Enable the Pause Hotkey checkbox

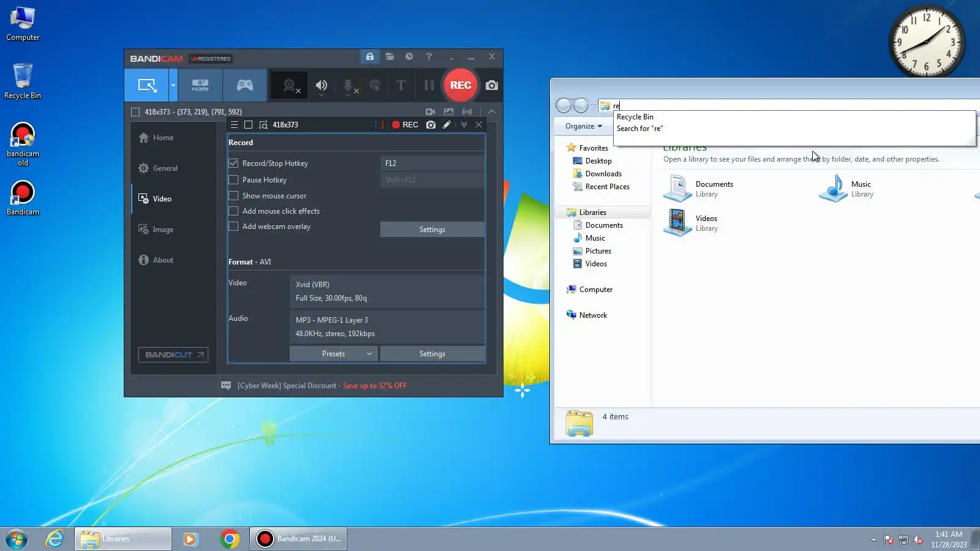[233, 180]
